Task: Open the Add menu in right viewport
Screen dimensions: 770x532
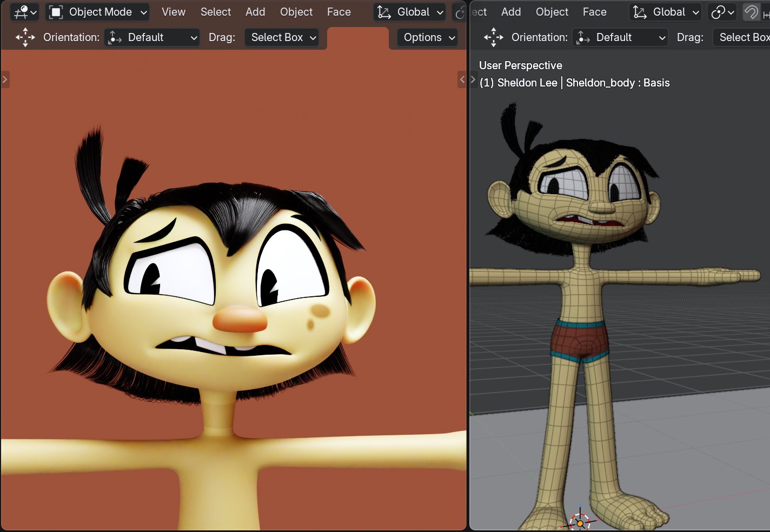Action: click(x=510, y=12)
